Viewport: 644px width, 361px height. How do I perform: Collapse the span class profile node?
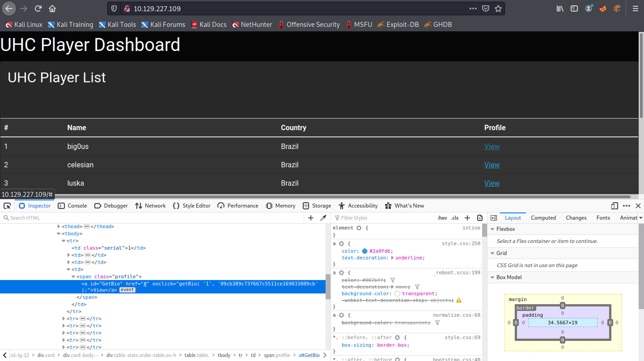point(74,277)
